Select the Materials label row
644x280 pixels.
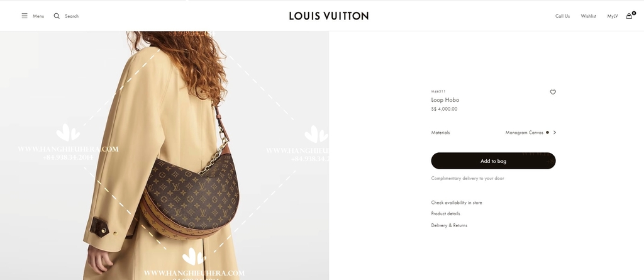point(493,132)
